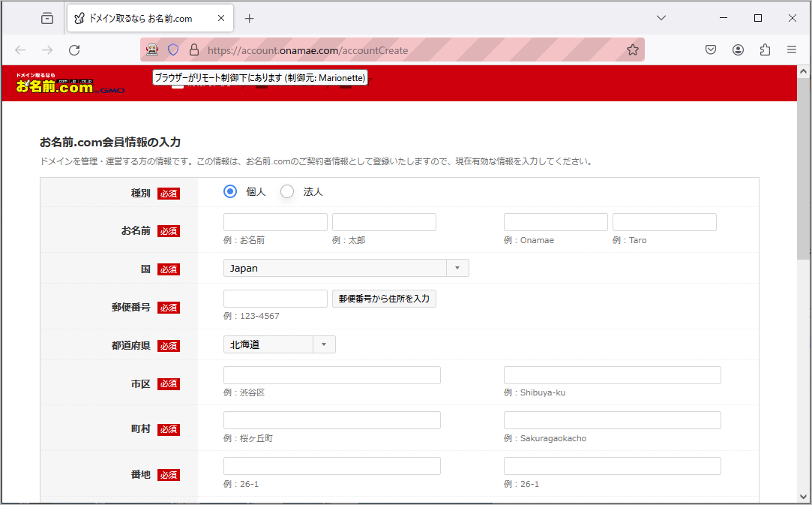Save page to Pocket
The width and height of the screenshot is (812, 505).
(x=711, y=50)
